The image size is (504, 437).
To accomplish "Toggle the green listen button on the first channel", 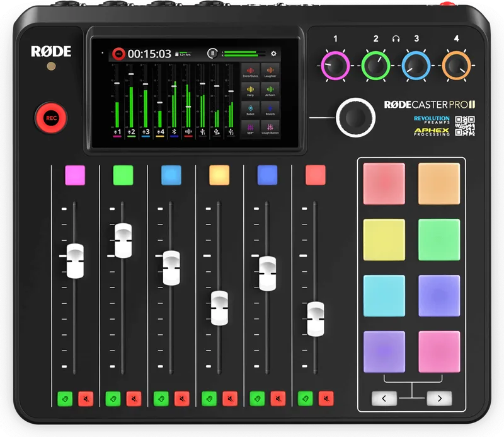I will (x=65, y=399).
